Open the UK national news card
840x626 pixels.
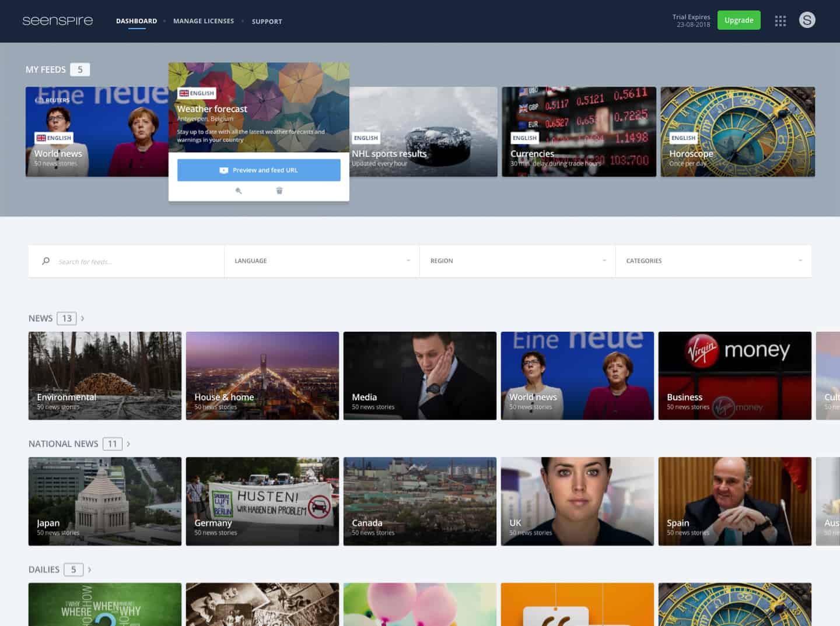pyautogui.click(x=577, y=501)
